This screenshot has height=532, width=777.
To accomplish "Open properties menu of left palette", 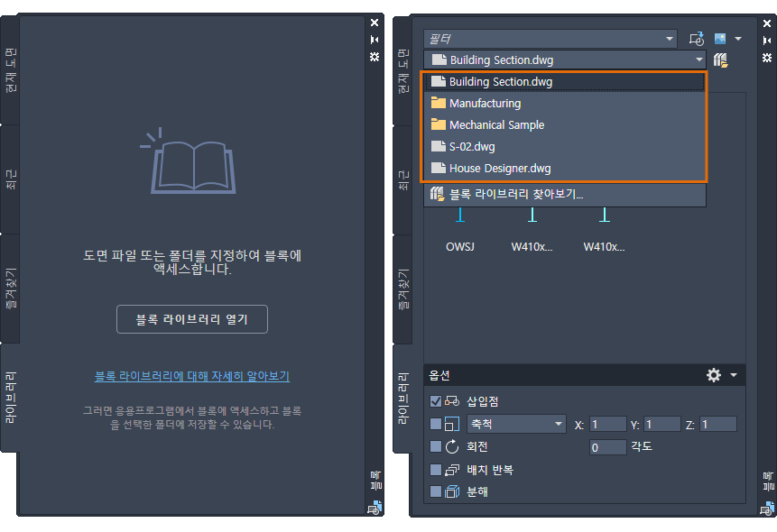I will point(375,57).
